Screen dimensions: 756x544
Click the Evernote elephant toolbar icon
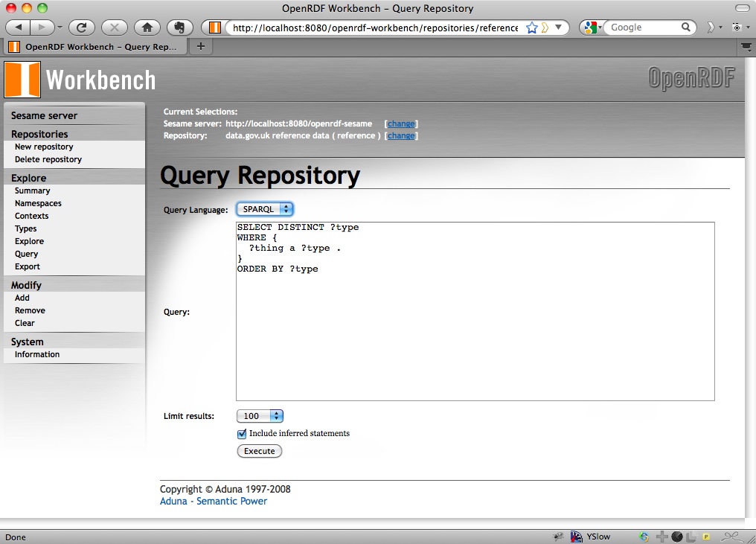[x=180, y=28]
